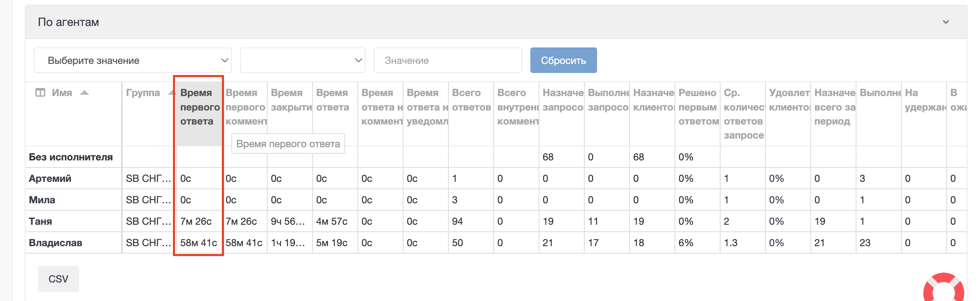
Task: Select agent Мила row name
Action: click(42, 200)
